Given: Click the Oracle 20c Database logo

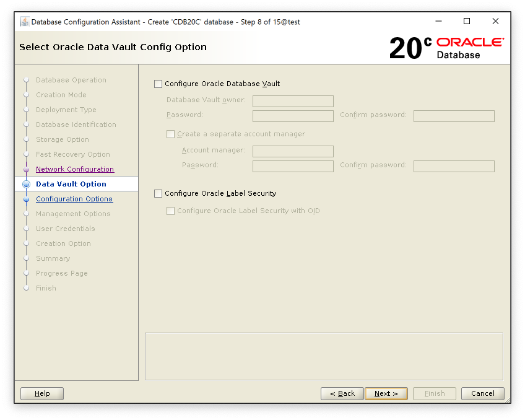Looking at the screenshot, I should pyautogui.click(x=446, y=48).
